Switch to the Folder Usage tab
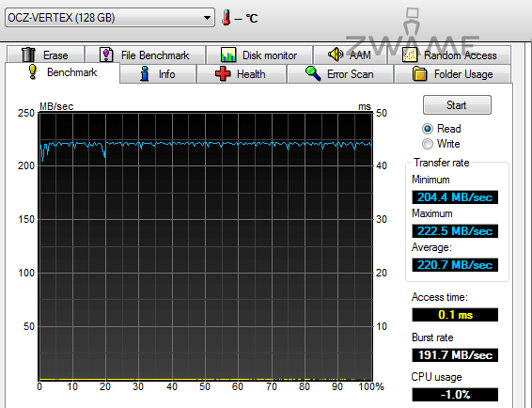 [453, 73]
